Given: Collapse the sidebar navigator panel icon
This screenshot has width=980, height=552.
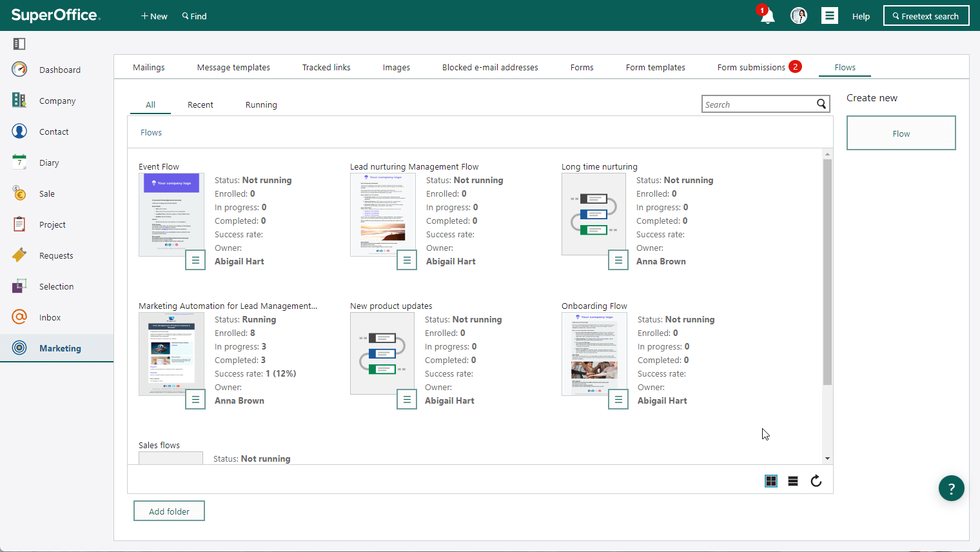Looking at the screenshot, I should [19, 44].
